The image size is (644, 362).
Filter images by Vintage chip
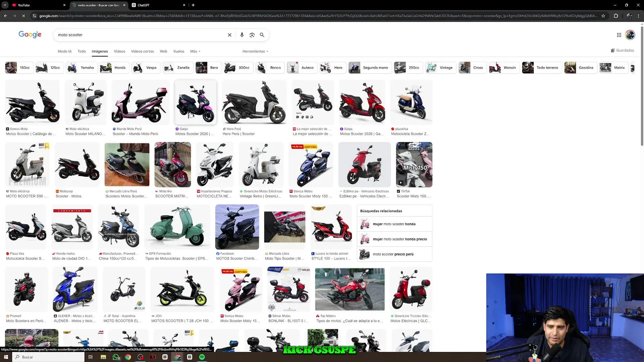(440, 67)
